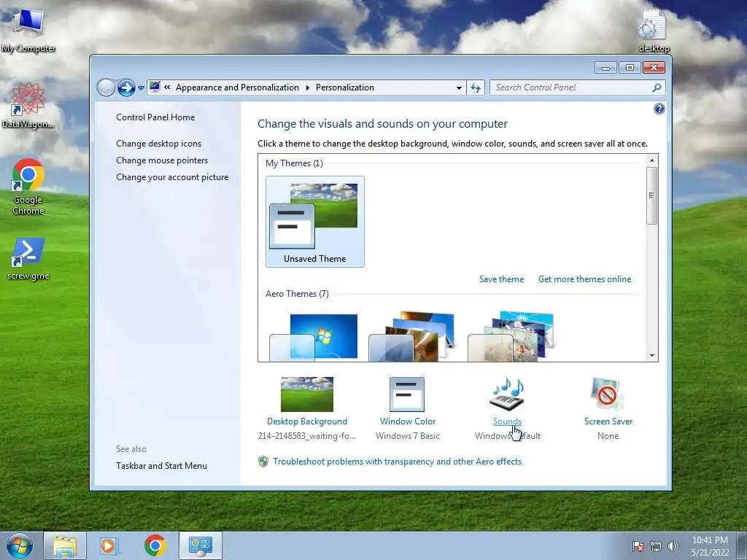Click the 'Windows 7 Basic' label
The image size is (747, 560).
[x=408, y=436]
